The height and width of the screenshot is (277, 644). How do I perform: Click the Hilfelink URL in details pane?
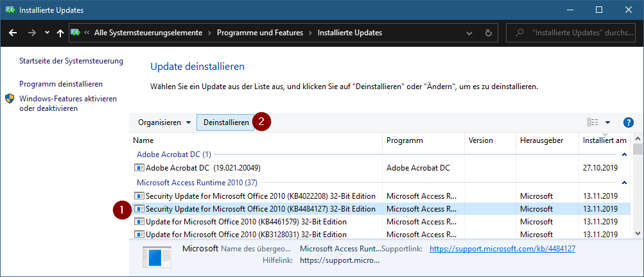tap(340, 260)
